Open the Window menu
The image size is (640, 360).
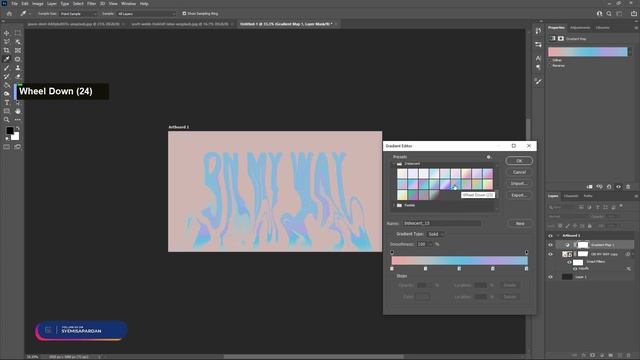click(128, 4)
